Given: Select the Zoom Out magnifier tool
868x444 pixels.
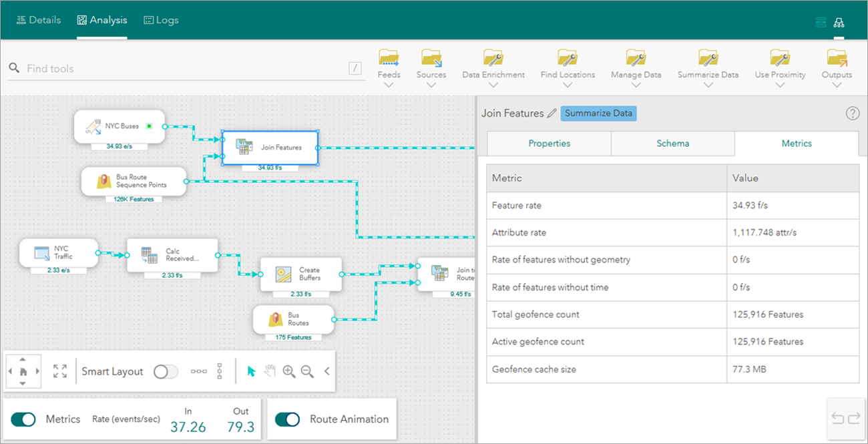Looking at the screenshot, I should (306, 371).
